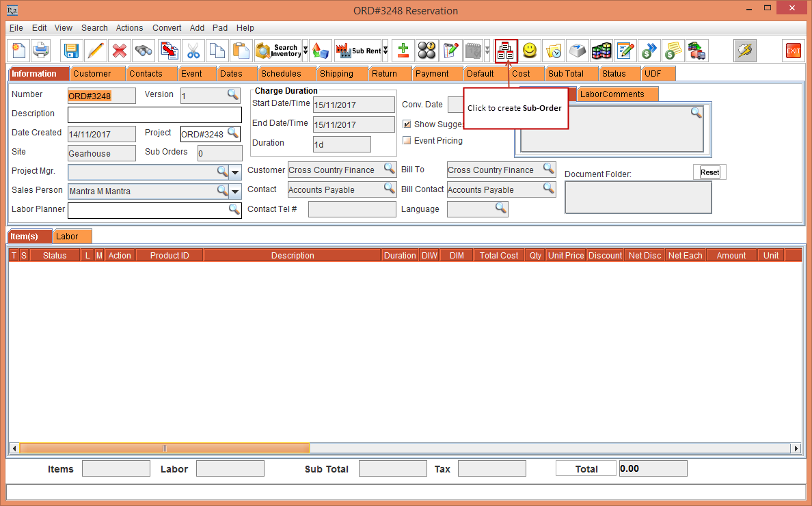Click the Reset button
This screenshot has height=506, width=812.
pos(709,172)
